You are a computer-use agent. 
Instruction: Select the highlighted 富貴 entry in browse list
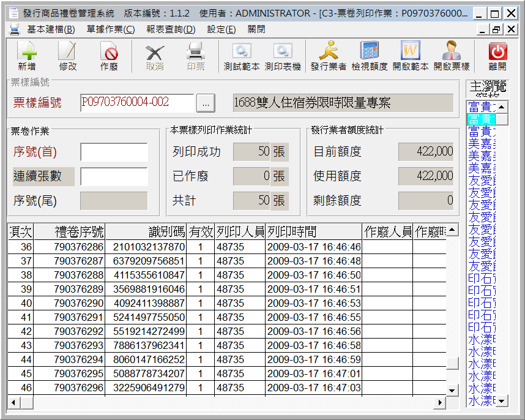tap(481, 119)
